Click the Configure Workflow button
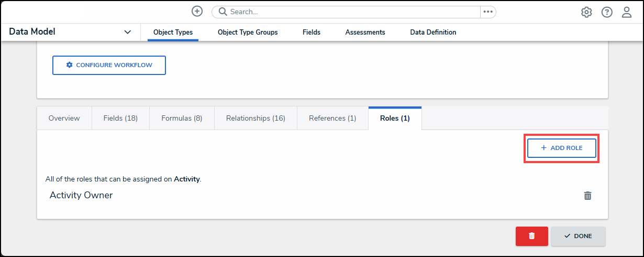The height and width of the screenshot is (257, 644). [x=109, y=65]
